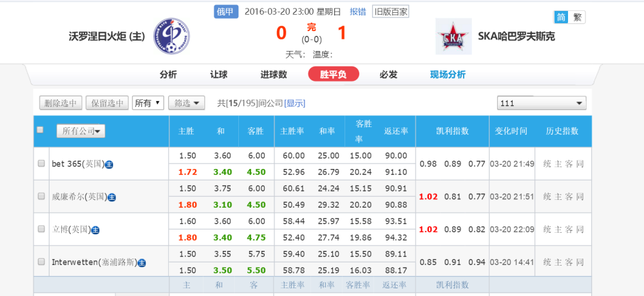Click the 和 column header
This screenshot has width=644, height=296.
(x=221, y=131)
